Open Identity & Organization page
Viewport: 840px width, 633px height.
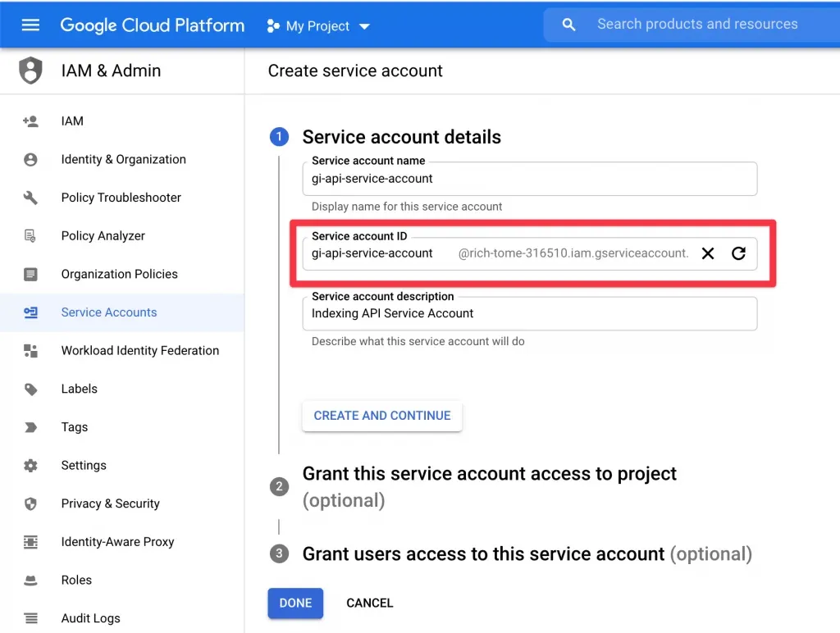coord(123,160)
